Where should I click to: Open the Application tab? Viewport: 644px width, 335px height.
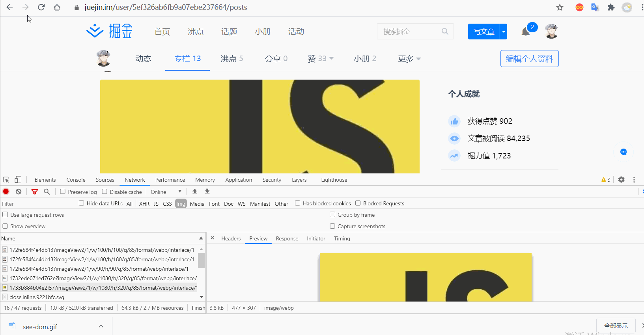239,180
